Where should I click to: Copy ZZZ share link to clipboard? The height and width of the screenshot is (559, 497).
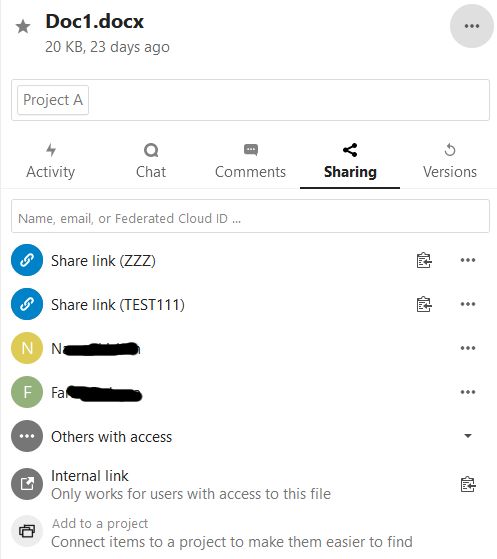424,260
